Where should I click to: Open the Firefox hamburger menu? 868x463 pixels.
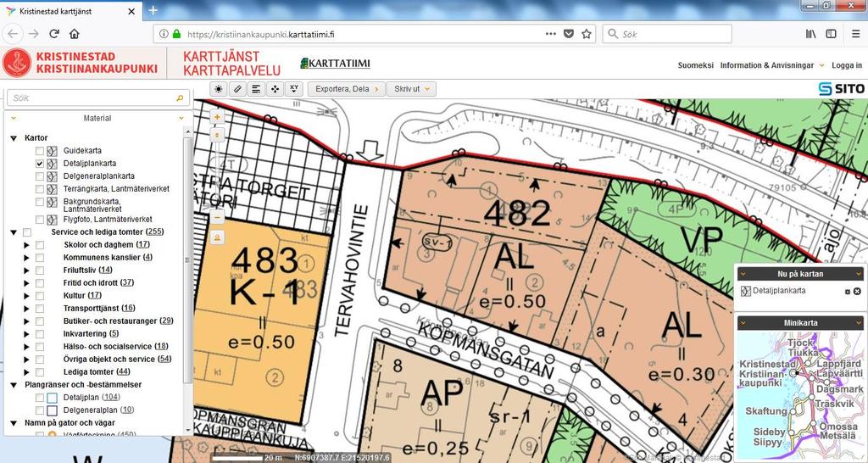coord(856,34)
